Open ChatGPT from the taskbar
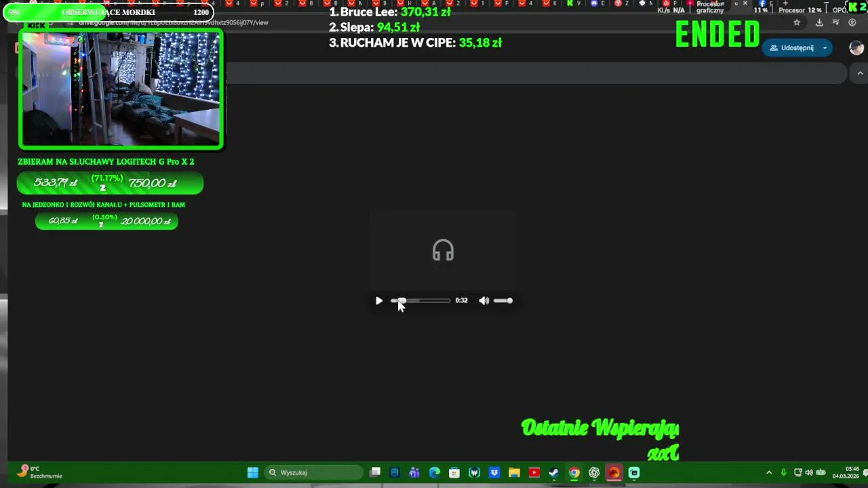Screen dimensions: 868x488 [x=594, y=472]
